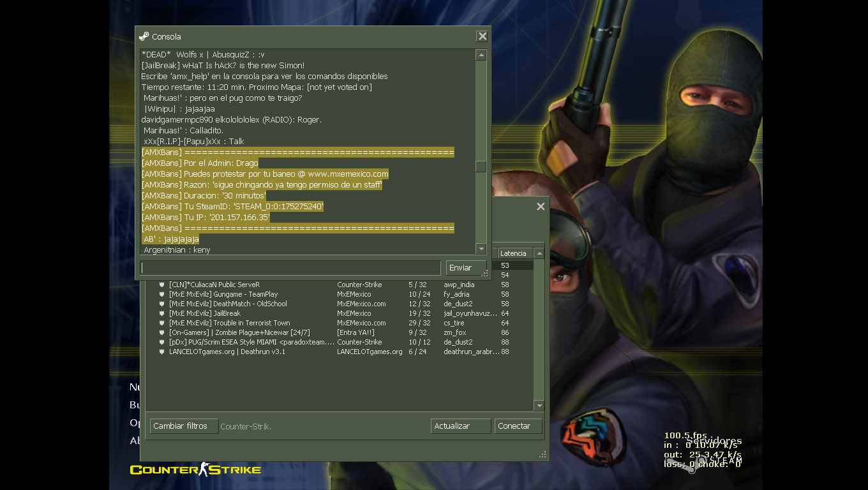Click the awp_india map cell
Image resolution: width=868 pixels, height=490 pixels.
[x=459, y=285]
